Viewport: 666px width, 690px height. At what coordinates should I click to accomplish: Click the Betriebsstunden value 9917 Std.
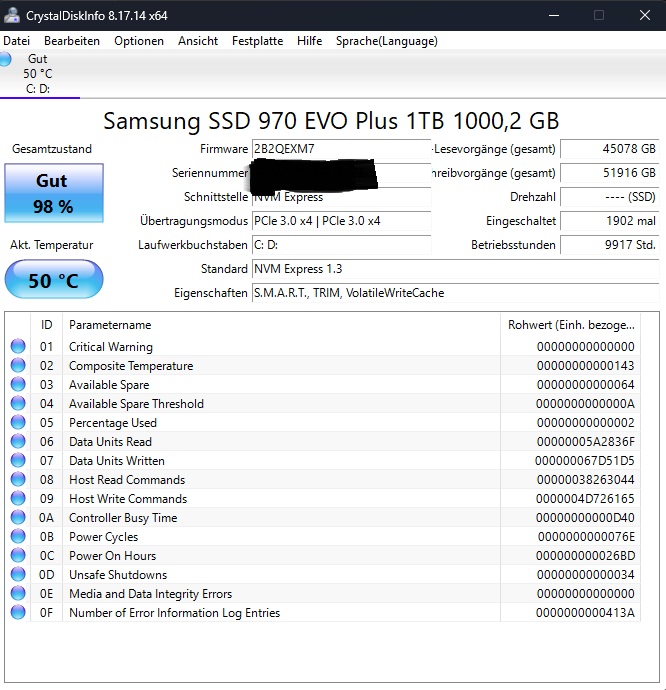(x=610, y=245)
